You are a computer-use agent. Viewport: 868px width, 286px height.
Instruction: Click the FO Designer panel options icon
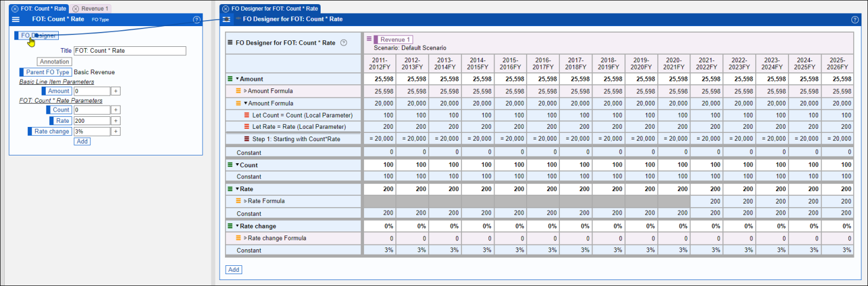(x=226, y=20)
